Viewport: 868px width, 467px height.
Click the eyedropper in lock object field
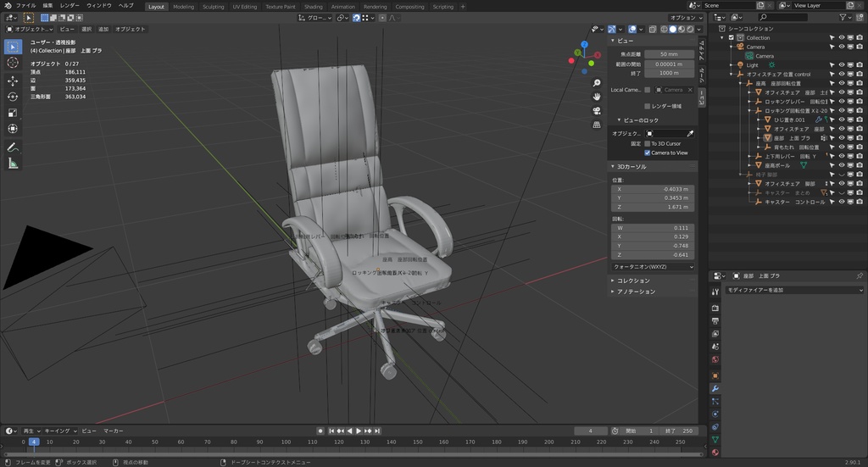690,133
